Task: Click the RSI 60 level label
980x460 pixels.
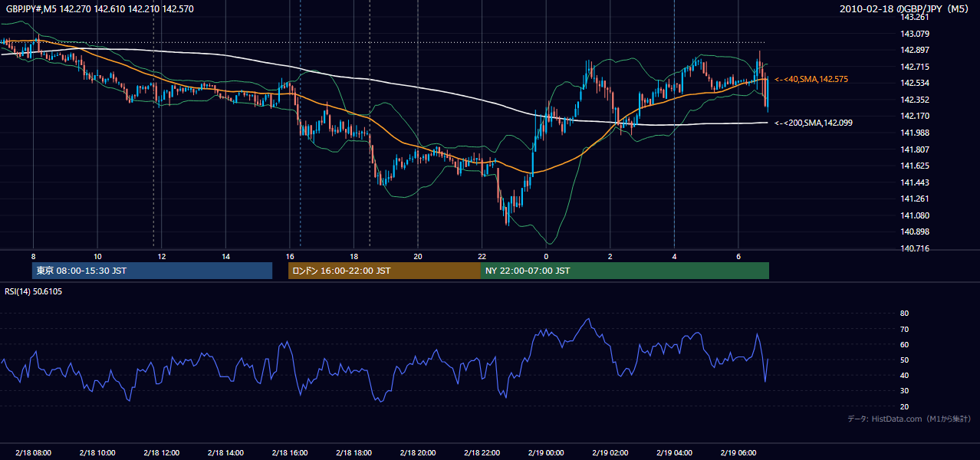Action: pos(904,344)
